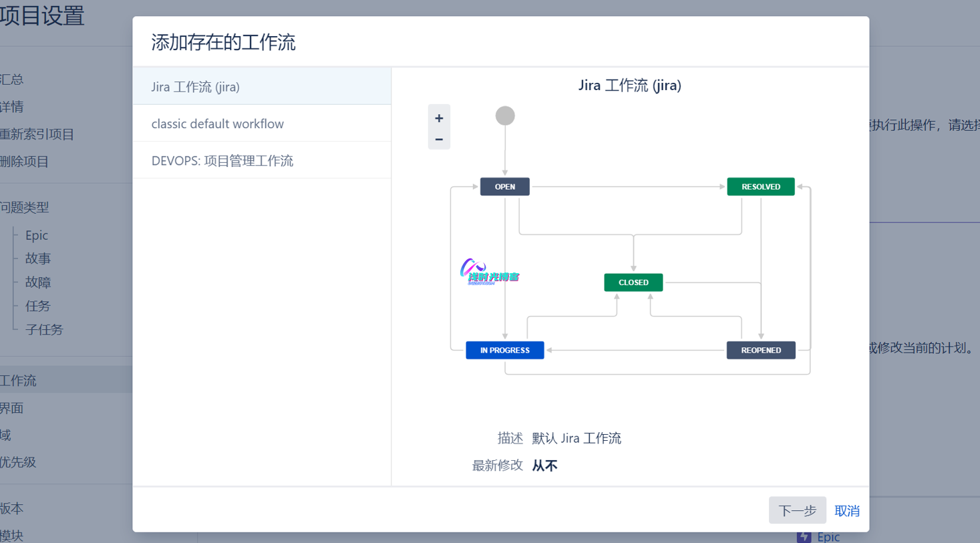This screenshot has width=980, height=543.
Task: Cancel the dialog with 取消
Action: (x=846, y=511)
